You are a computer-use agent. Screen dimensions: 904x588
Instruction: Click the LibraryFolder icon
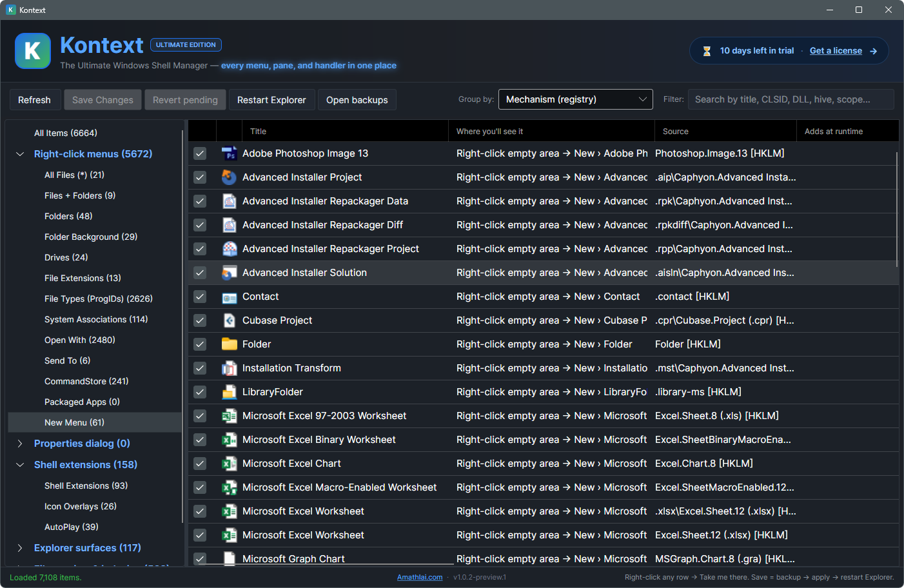[229, 392]
